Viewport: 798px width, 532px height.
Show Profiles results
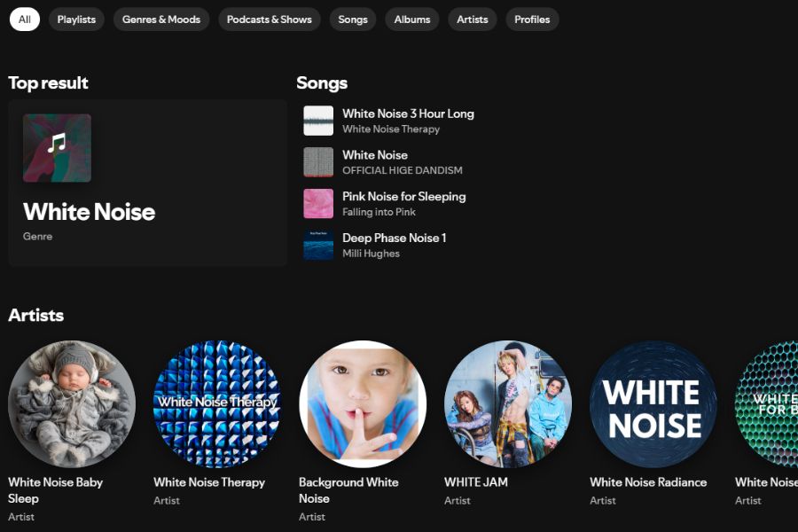(x=532, y=20)
